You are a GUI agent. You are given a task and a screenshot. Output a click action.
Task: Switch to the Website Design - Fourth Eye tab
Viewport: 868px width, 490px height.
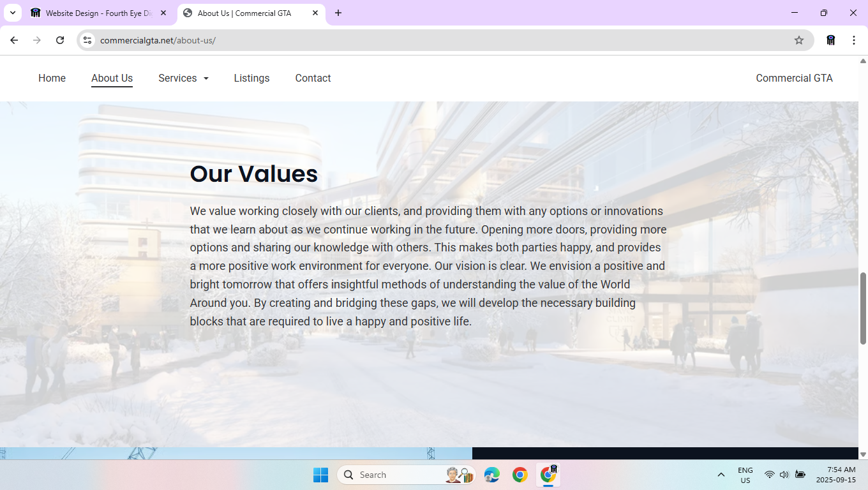click(x=98, y=13)
